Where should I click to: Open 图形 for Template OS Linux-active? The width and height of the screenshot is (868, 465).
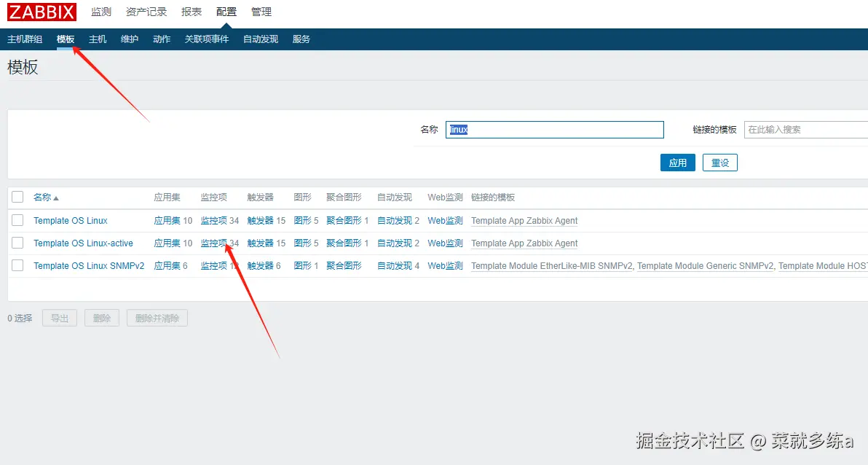(302, 243)
